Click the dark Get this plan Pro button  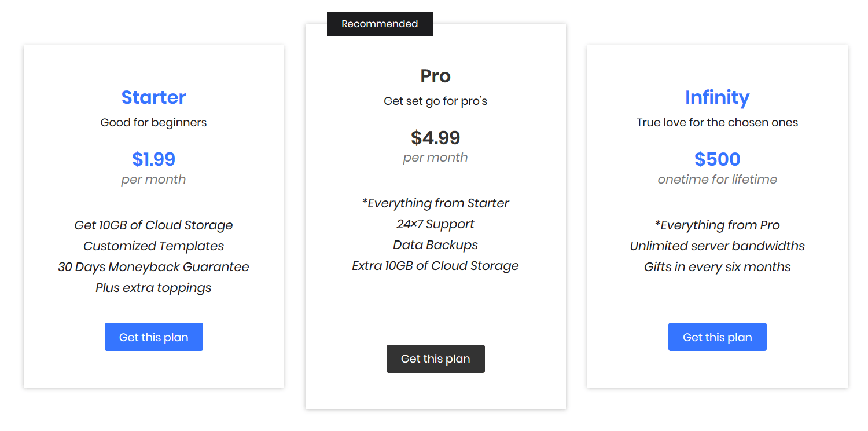point(435,359)
